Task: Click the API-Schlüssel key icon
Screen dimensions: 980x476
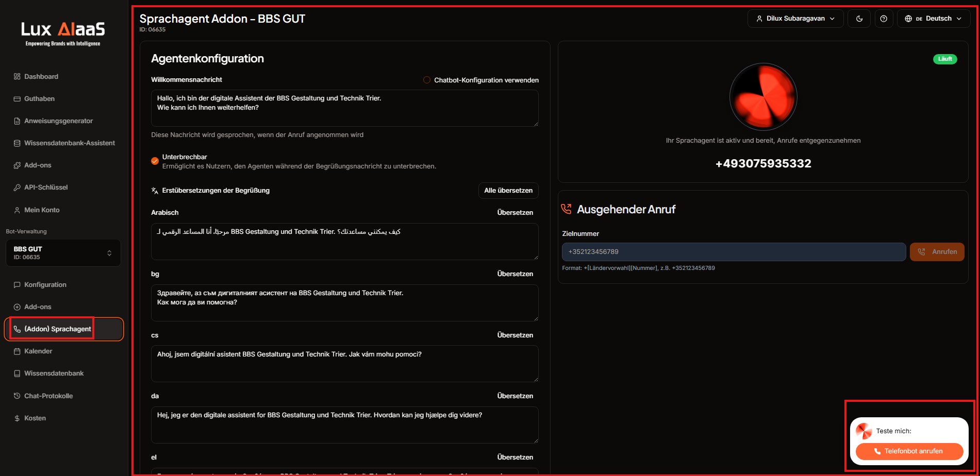Action: click(x=17, y=188)
